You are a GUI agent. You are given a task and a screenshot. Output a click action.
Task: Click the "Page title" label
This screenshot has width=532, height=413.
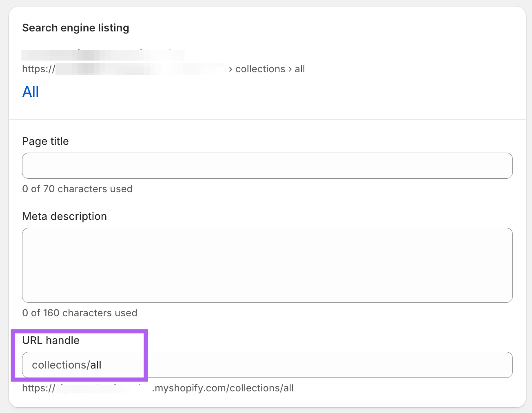[x=45, y=141]
